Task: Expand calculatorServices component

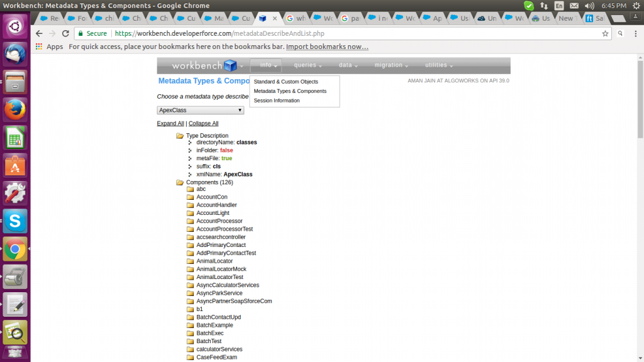Action: (x=190, y=349)
